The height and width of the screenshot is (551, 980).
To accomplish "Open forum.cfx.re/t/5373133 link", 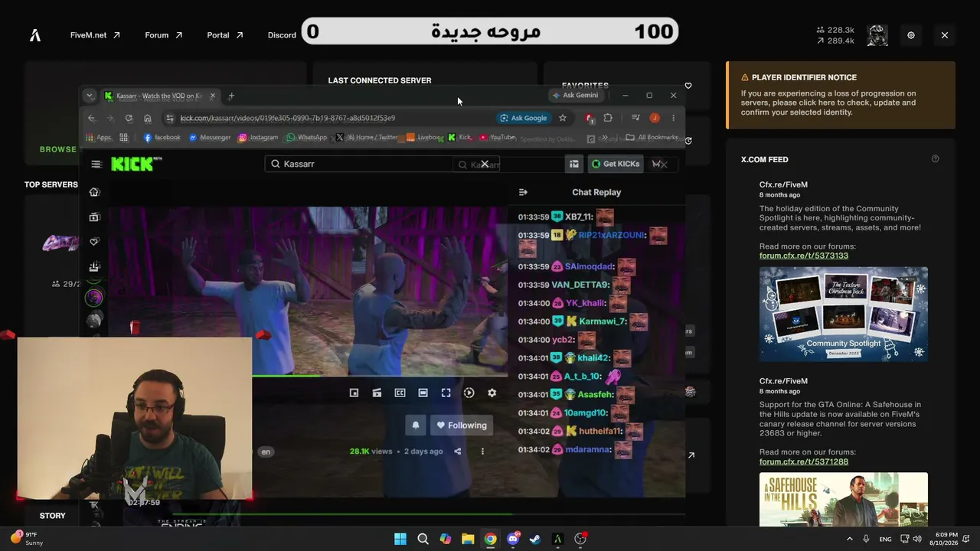I will click(804, 256).
